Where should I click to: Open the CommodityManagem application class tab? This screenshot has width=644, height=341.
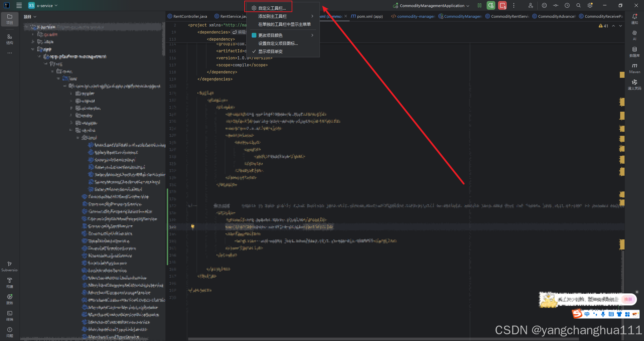pyautogui.click(x=460, y=16)
